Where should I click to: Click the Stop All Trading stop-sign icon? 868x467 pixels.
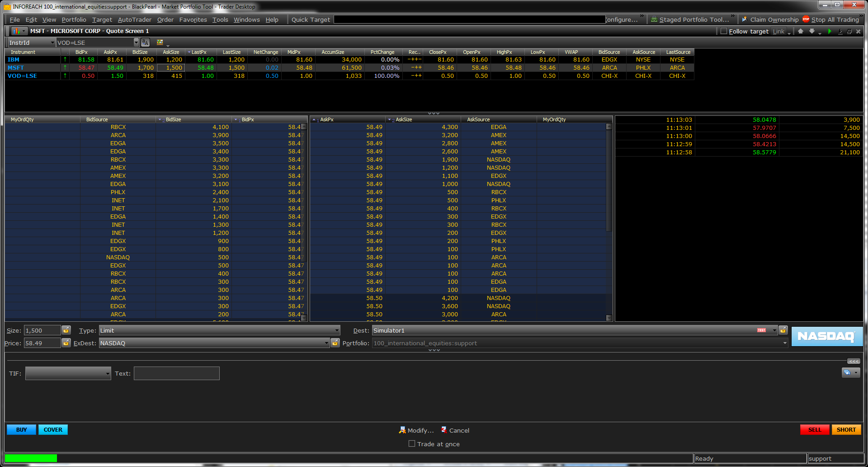(x=806, y=19)
